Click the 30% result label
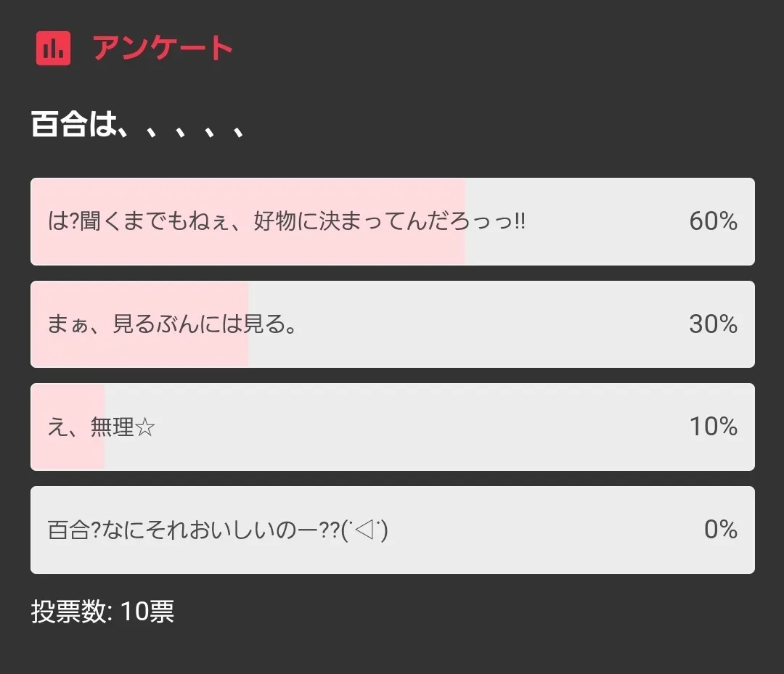 [x=713, y=324]
